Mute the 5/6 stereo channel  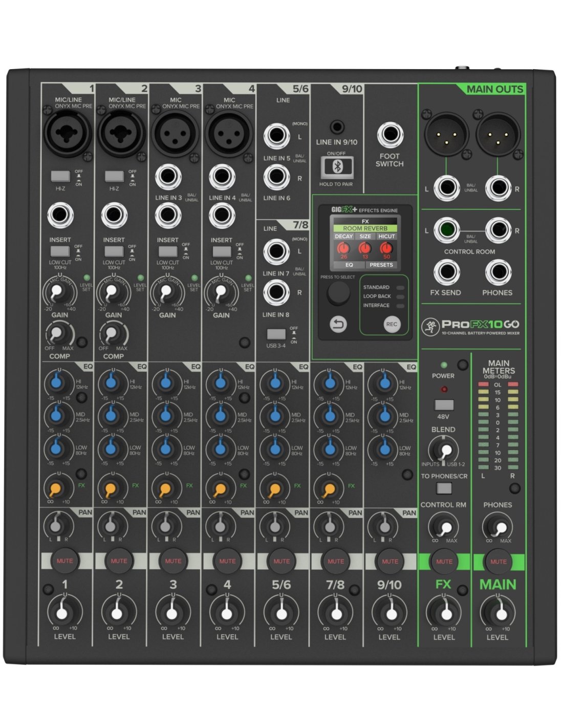pyautogui.click(x=281, y=561)
